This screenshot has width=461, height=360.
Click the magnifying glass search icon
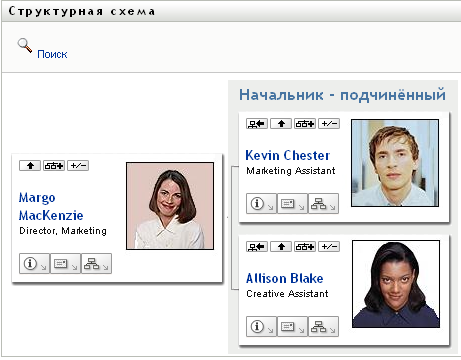click(25, 46)
